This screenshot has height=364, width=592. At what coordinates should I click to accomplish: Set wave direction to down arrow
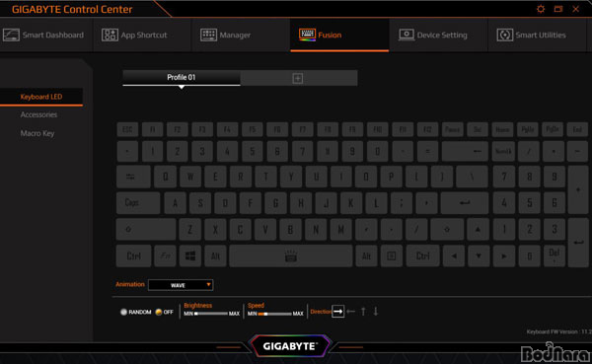[x=376, y=312]
